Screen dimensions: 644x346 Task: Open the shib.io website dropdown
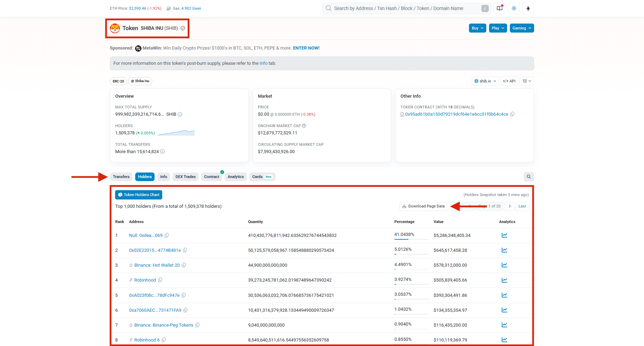coord(485,81)
